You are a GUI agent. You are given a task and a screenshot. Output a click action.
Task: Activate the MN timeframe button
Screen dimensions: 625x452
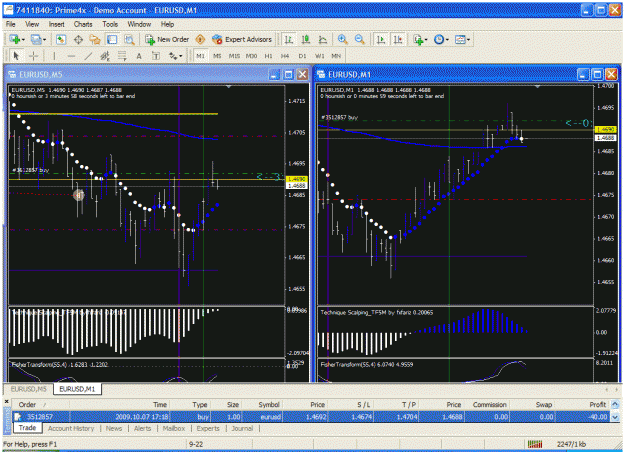[336, 56]
